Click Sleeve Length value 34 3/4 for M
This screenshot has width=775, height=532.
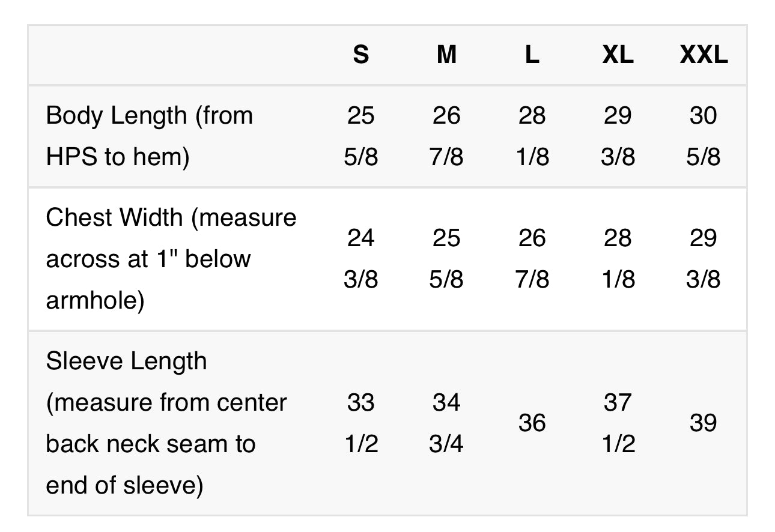446,423
